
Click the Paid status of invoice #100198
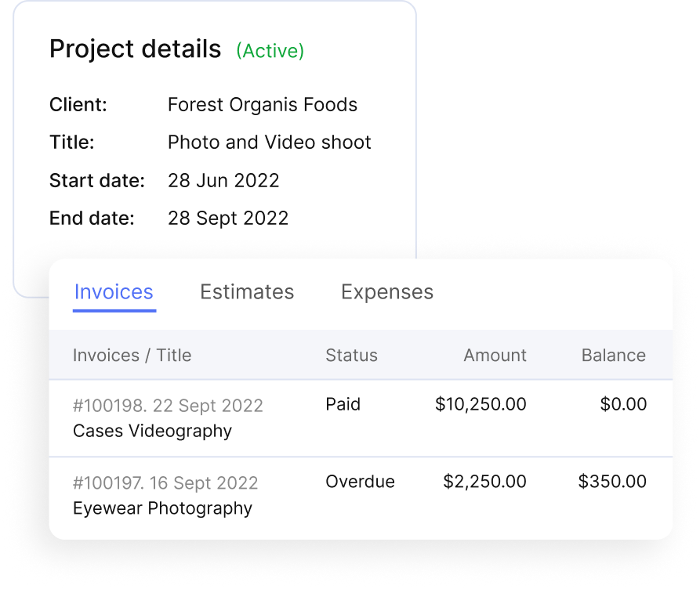[x=343, y=404]
